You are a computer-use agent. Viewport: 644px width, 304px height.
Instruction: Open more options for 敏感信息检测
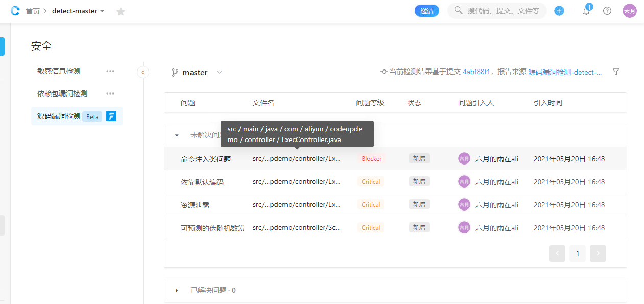[x=110, y=71]
